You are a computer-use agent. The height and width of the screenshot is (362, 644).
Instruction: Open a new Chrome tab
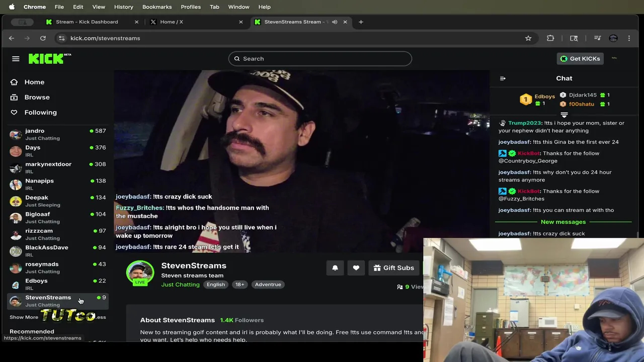coord(361,22)
